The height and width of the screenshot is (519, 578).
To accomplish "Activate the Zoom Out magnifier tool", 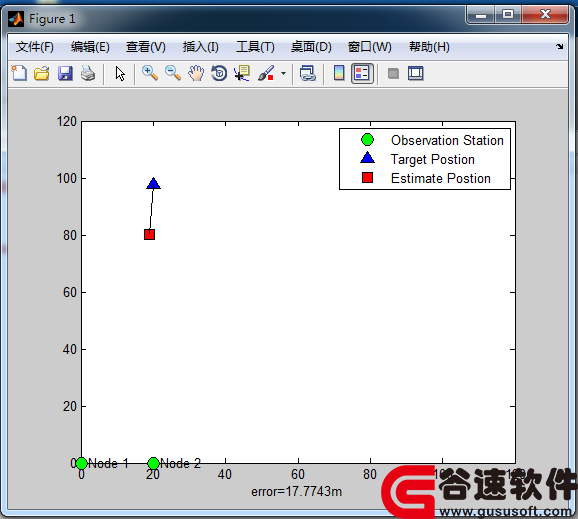I will pyautogui.click(x=173, y=73).
